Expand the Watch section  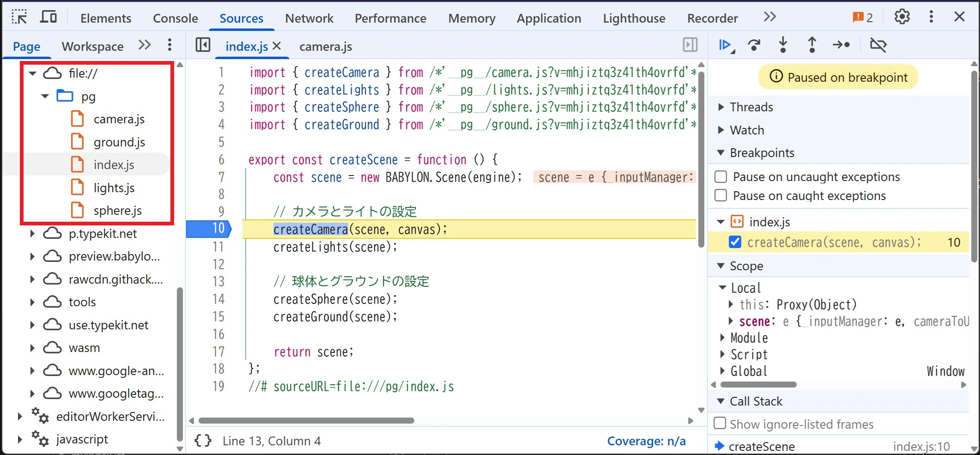(x=721, y=130)
